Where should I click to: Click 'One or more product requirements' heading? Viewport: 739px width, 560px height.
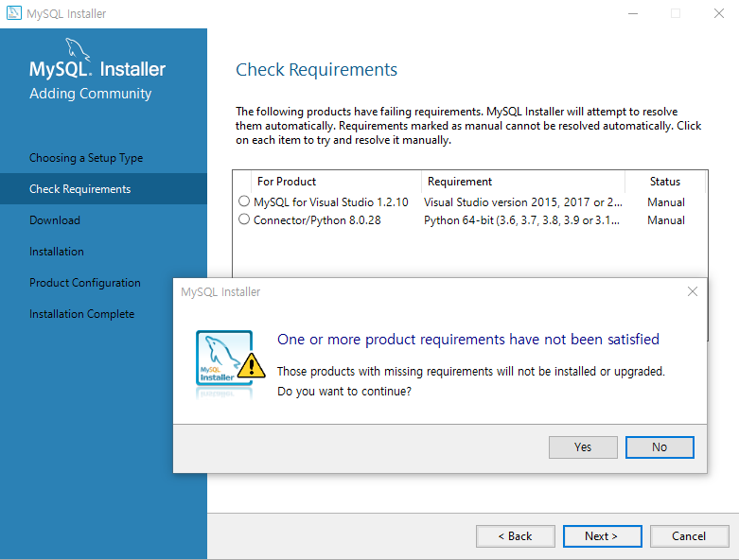[x=468, y=339]
